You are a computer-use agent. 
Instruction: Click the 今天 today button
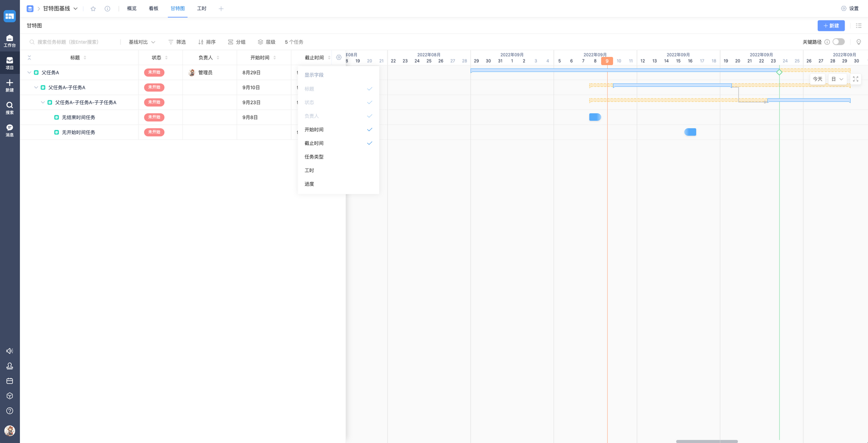point(818,79)
